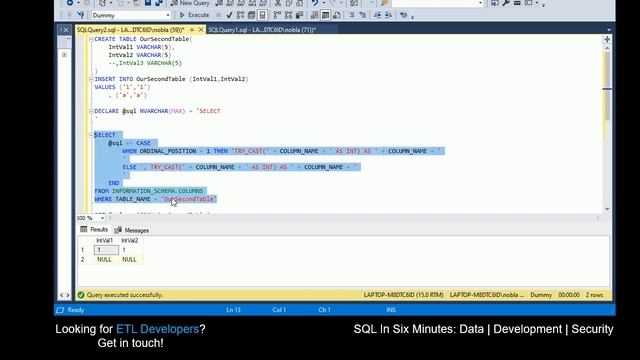The image size is (640, 360).
Task: Pin the SQLQuery2.sql tab
Action: pyautogui.click(x=192, y=30)
